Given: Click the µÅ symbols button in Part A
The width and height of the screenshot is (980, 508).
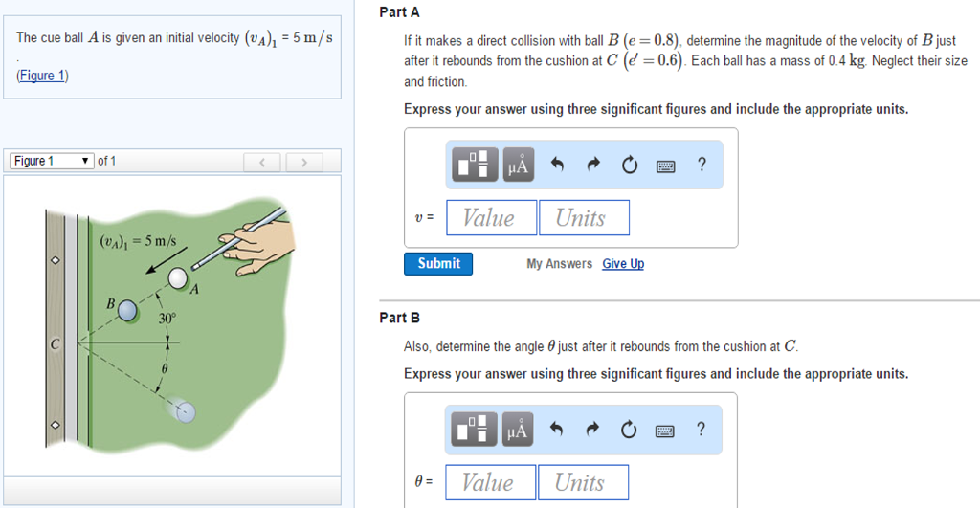Looking at the screenshot, I should [518, 166].
